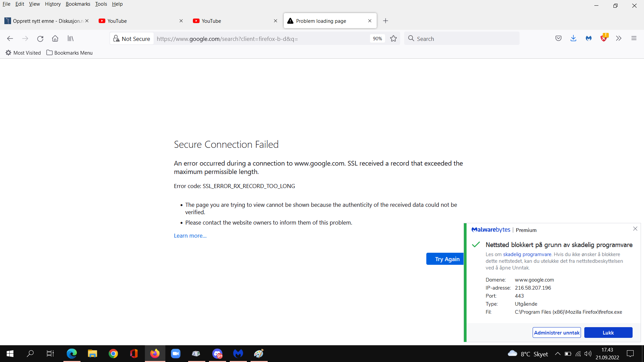This screenshot has width=644, height=362.
Task: Open Microsoft Office from taskbar
Action: click(134, 354)
